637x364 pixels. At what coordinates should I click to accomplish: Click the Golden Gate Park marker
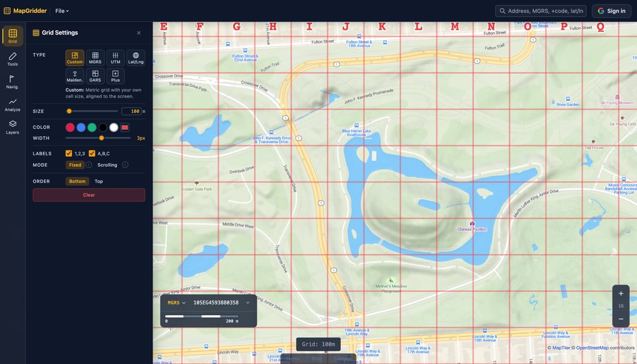click(x=197, y=183)
